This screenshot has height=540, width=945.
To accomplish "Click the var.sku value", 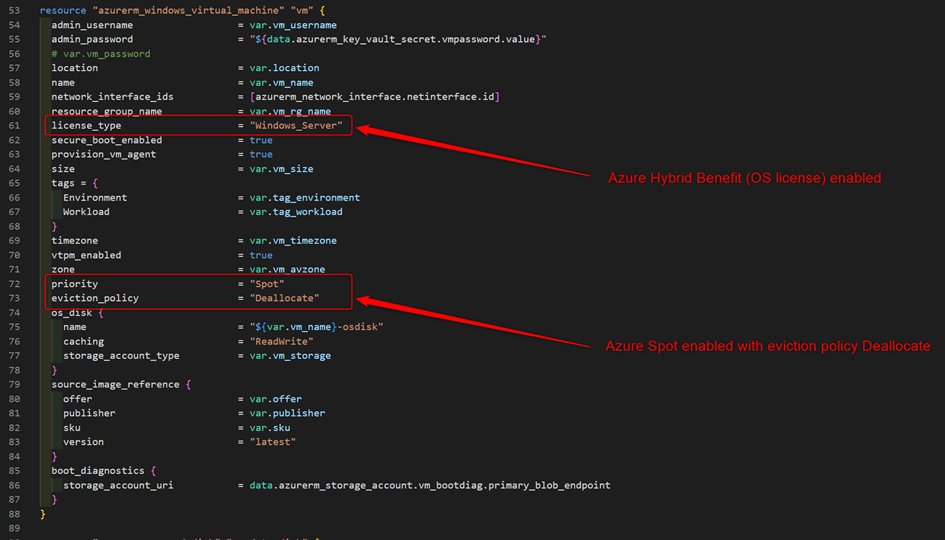I will pyautogui.click(x=270, y=427).
